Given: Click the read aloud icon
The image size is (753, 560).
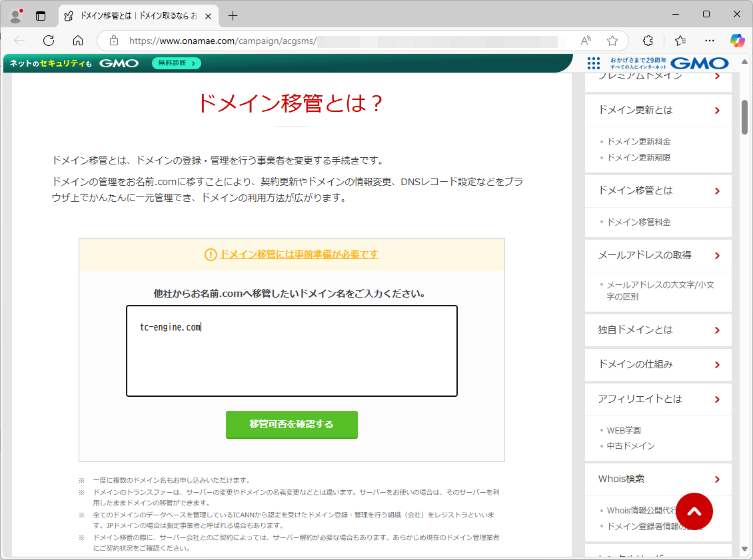Looking at the screenshot, I should pos(586,40).
